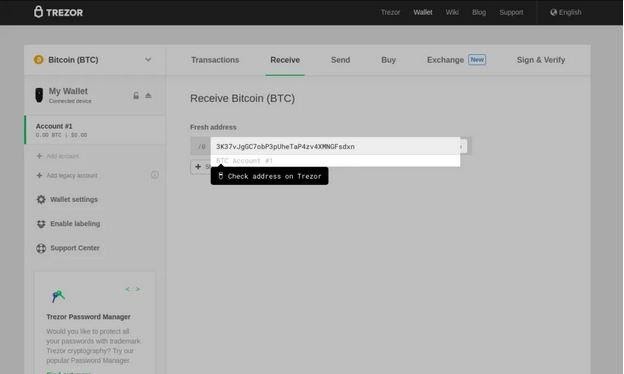Open the Wallet link in top navigation
This screenshot has height=374, width=624.
coord(423,12)
